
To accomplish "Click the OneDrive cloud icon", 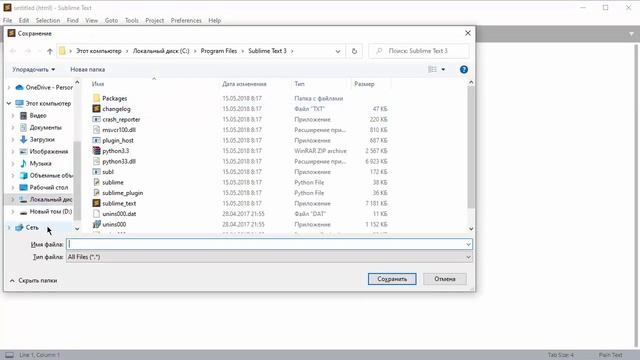I will [x=19, y=87].
